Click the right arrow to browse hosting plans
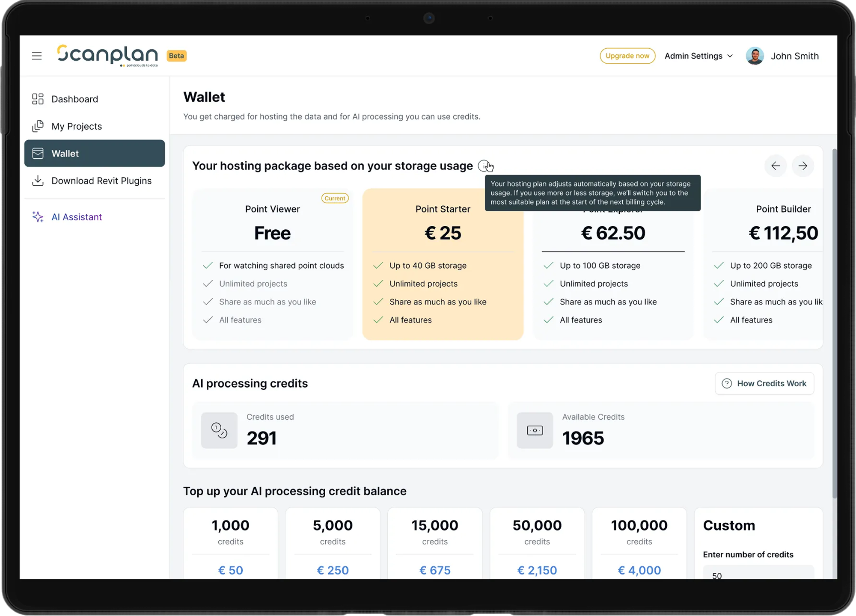 pos(802,166)
